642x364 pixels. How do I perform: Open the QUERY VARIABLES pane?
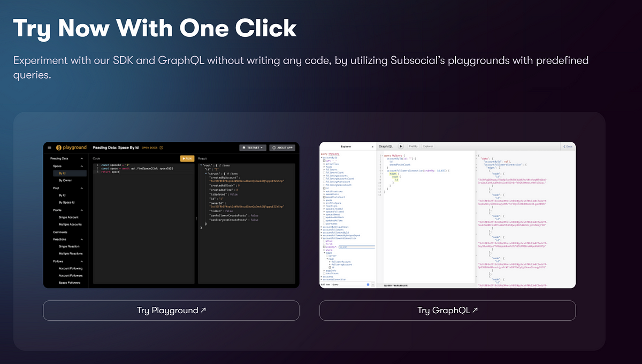pyautogui.click(x=395, y=285)
